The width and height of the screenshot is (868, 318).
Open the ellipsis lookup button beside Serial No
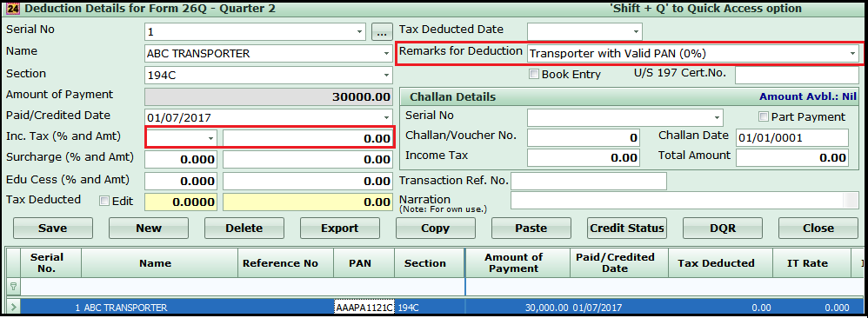coord(382,32)
